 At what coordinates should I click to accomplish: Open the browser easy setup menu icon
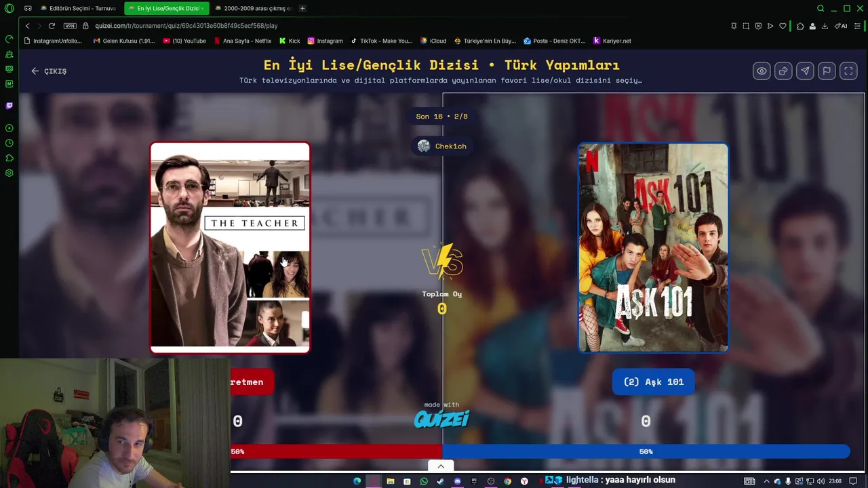[x=857, y=26]
